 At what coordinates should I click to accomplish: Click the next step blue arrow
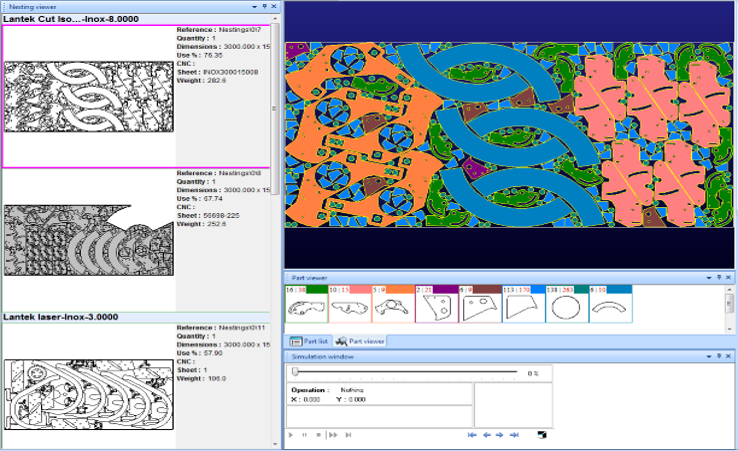499,435
